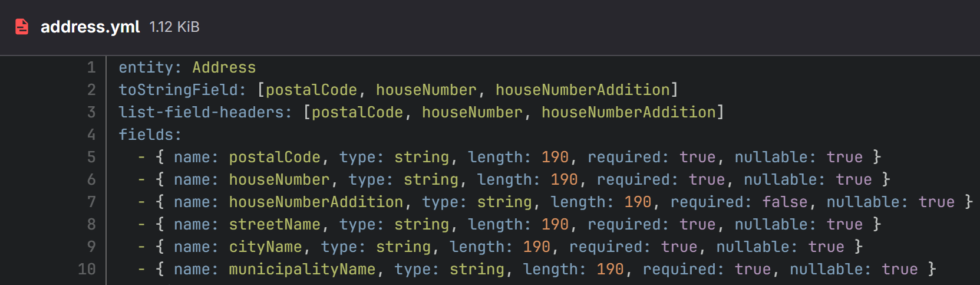Select line number 5 in the gutter
980x285 pixels.
click(91, 157)
